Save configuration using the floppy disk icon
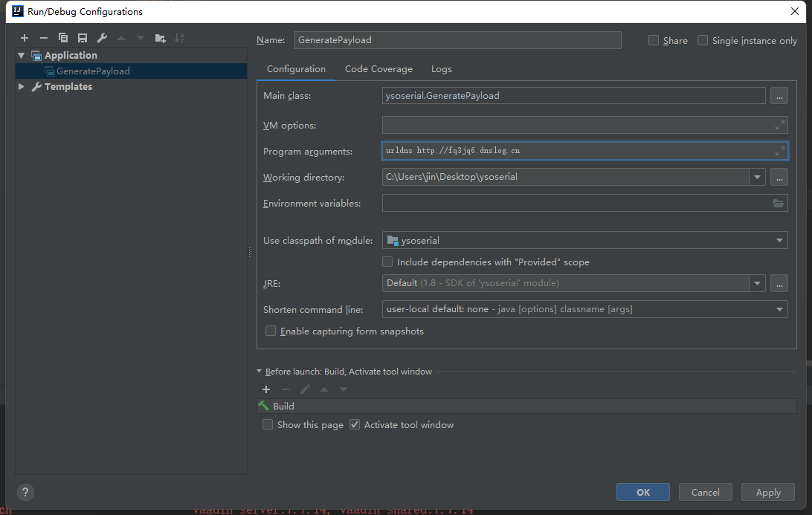Image resolution: width=812 pixels, height=515 pixels. [x=83, y=38]
